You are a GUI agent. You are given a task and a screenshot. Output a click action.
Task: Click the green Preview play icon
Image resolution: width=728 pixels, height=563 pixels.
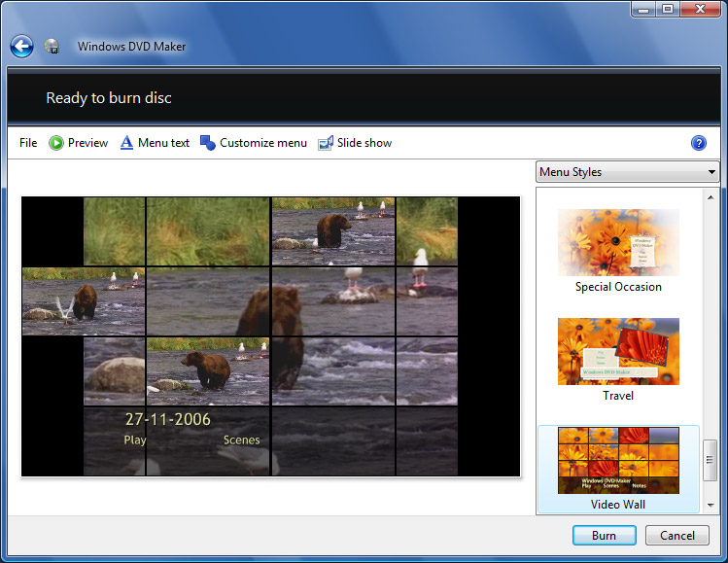pos(56,143)
